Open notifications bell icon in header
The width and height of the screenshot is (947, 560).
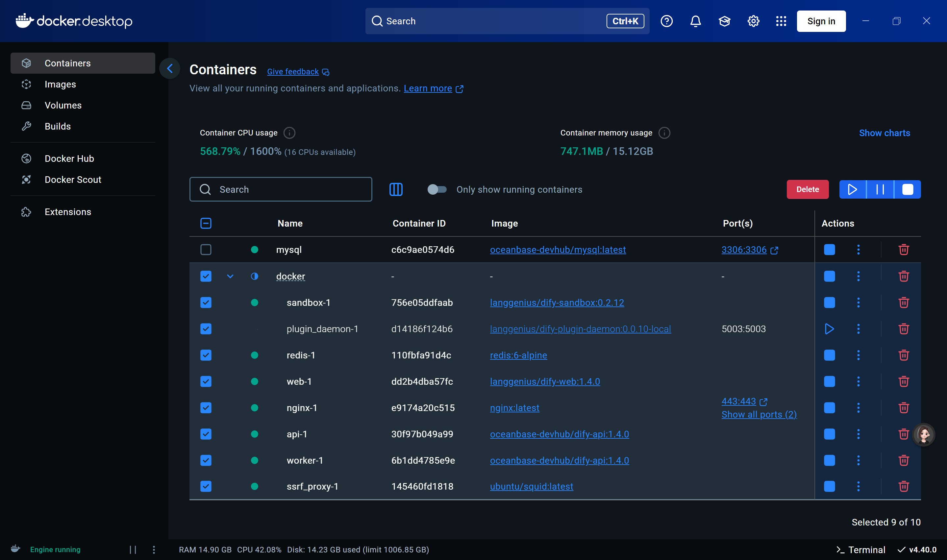pos(695,21)
